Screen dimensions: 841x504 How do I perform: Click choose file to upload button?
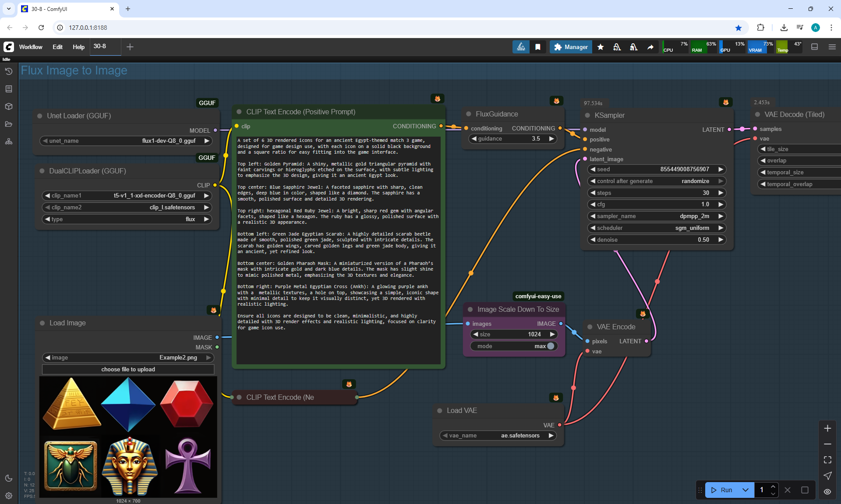(x=128, y=370)
